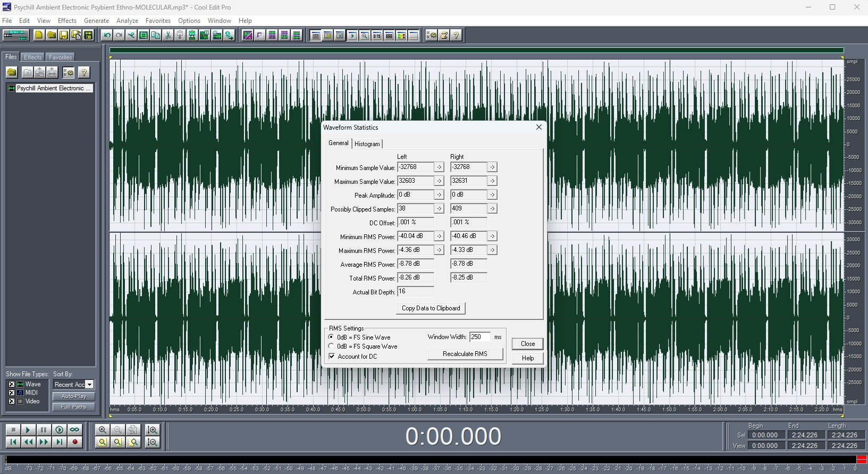Image resolution: width=868 pixels, height=474 pixels.
Task: Open Files panel advanced options icon
Action: (69, 72)
